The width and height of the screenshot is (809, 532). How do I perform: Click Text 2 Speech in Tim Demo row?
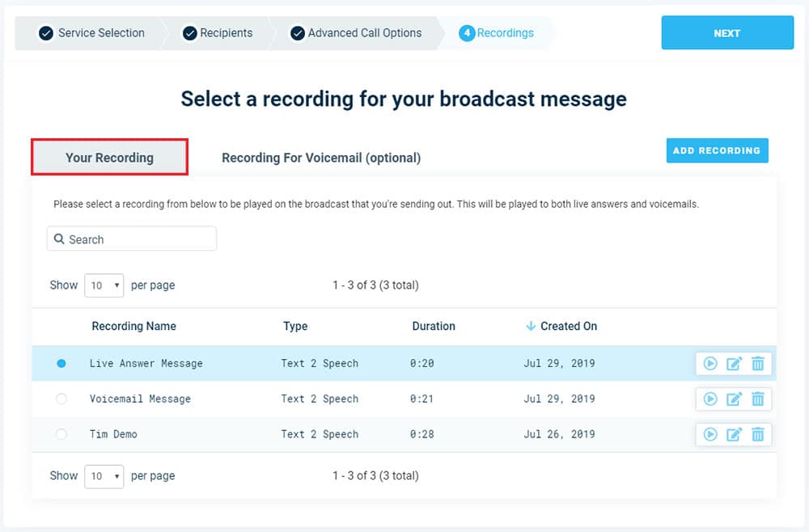[x=320, y=434]
